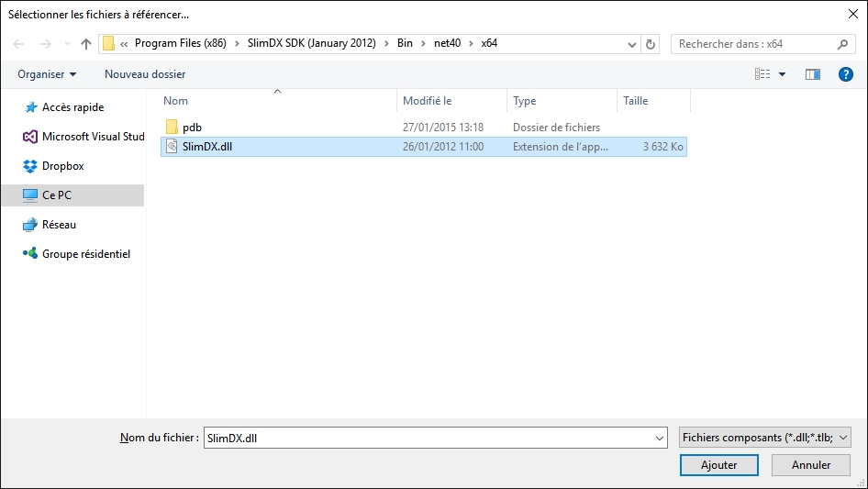The width and height of the screenshot is (868, 489).
Task: Select Ce PC in navigation pane
Action: [x=72, y=195]
